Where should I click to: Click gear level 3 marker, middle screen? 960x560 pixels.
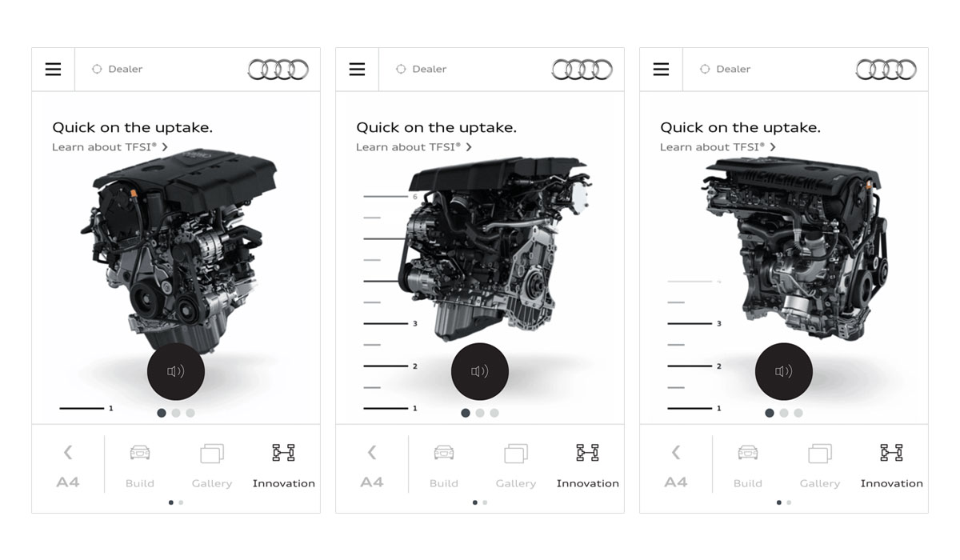point(390,323)
